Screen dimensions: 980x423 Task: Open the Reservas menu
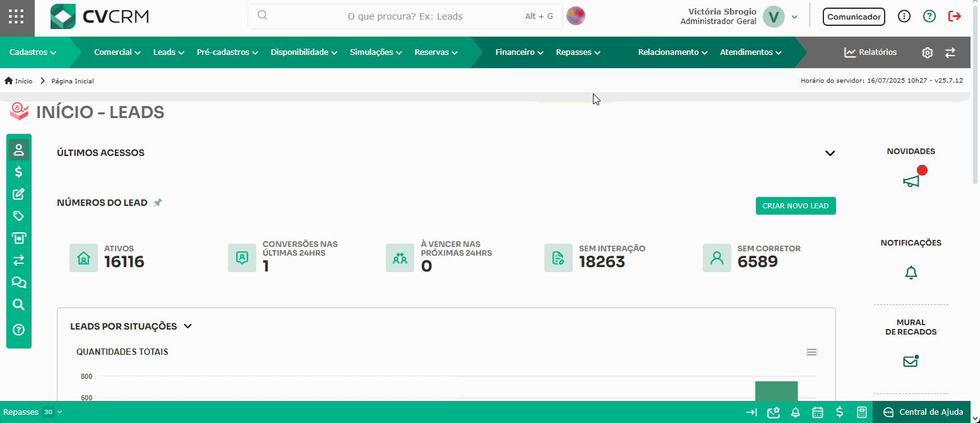coord(436,52)
